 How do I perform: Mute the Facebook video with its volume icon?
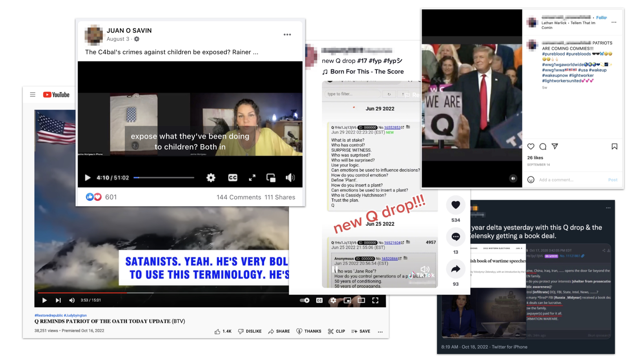pos(290,178)
